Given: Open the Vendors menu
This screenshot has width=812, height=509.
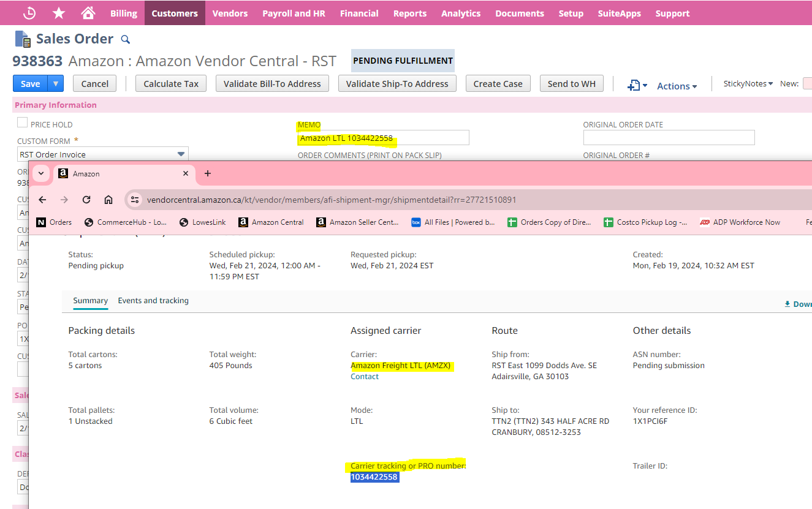Looking at the screenshot, I should point(230,13).
